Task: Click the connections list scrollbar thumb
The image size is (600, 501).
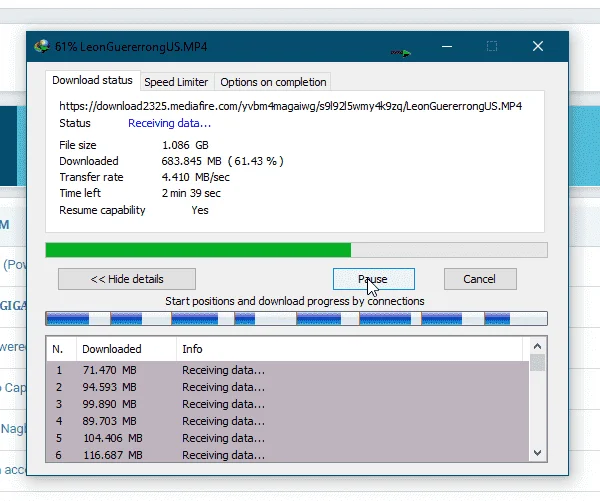Action: click(537, 363)
